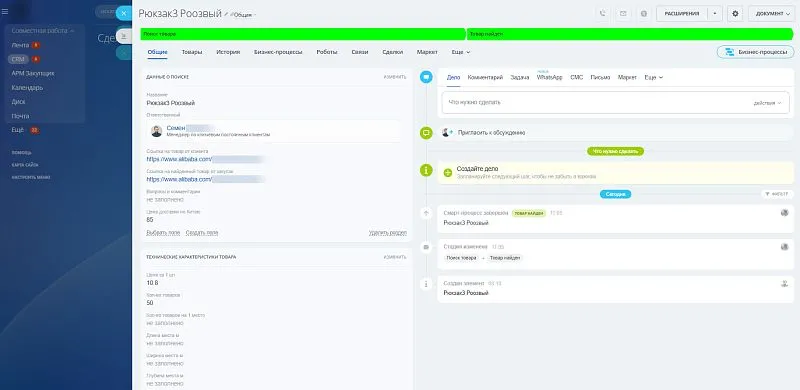Click the РАСШИРЕНИЯ button
The image size is (800, 390).
coord(682,14)
